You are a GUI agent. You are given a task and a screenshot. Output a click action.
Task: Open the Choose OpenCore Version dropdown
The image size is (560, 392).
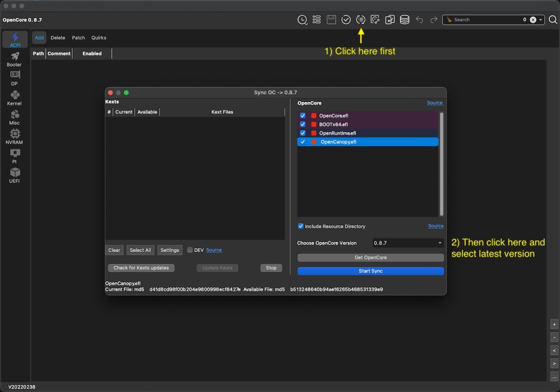(x=408, y=243)
